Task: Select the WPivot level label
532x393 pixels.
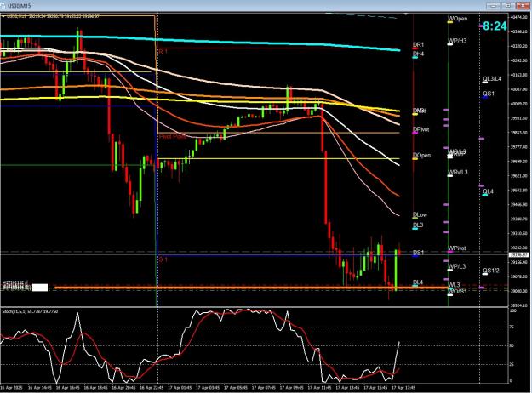Action: click(x=457, y=248)
